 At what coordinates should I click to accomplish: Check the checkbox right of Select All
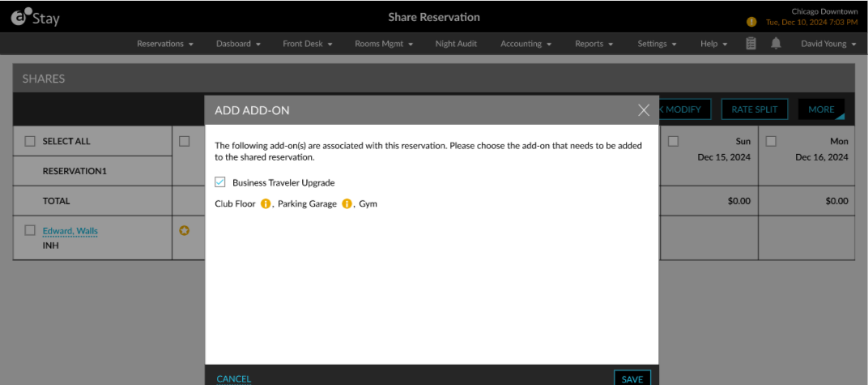click(x=185, y=141)
